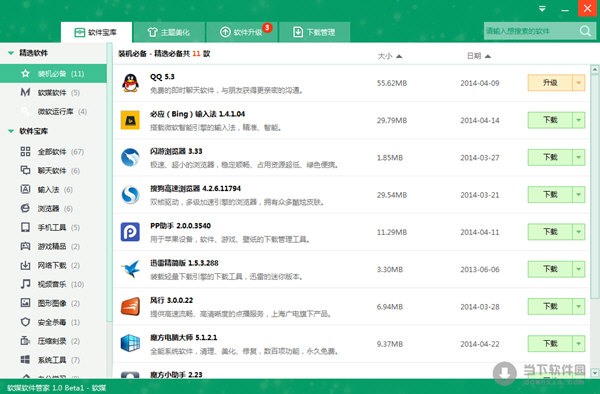
Task: Click the 魔方电脑大师 cube icon
Action: coord(130,344)
